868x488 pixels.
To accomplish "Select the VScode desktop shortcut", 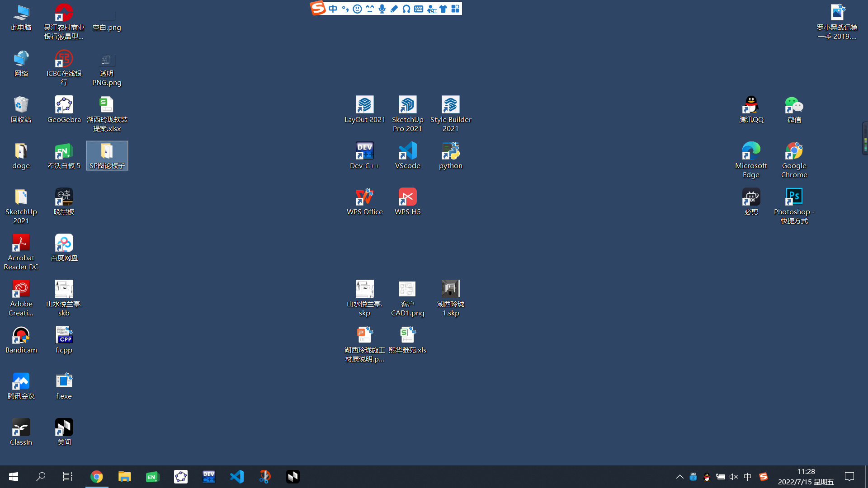I will 407,156.
